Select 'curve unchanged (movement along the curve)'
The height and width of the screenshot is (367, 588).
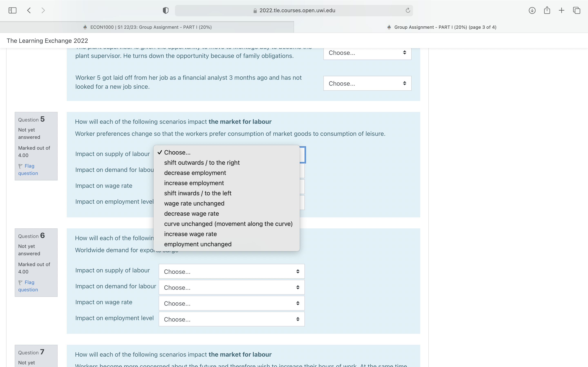tap(228, 224)
